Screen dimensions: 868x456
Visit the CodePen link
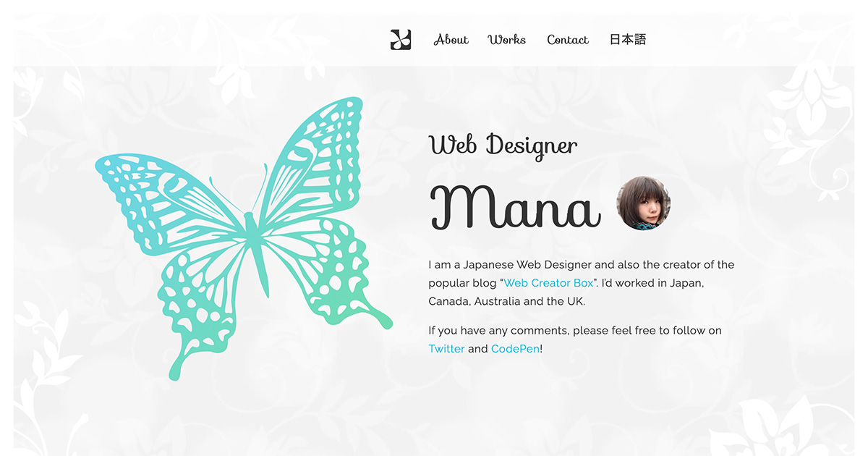[x=515, y=349]
